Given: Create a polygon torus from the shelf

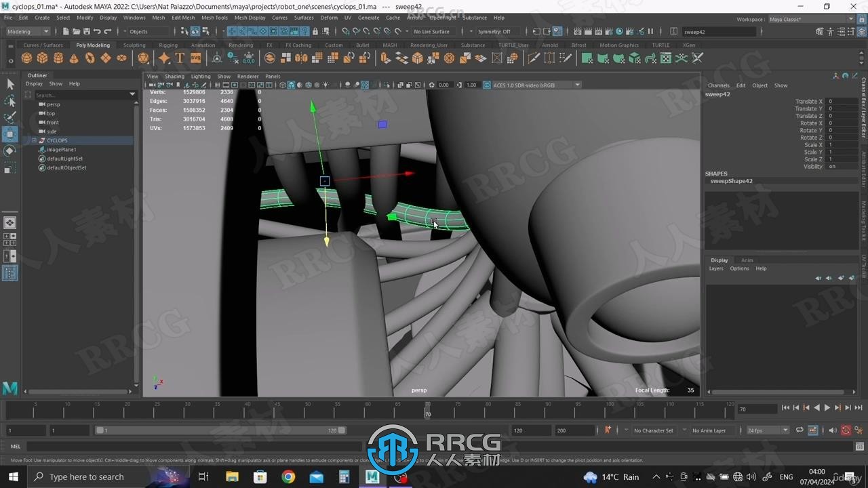Looking at the screenshot, I should pyautogui.click(x=90, y=58).
